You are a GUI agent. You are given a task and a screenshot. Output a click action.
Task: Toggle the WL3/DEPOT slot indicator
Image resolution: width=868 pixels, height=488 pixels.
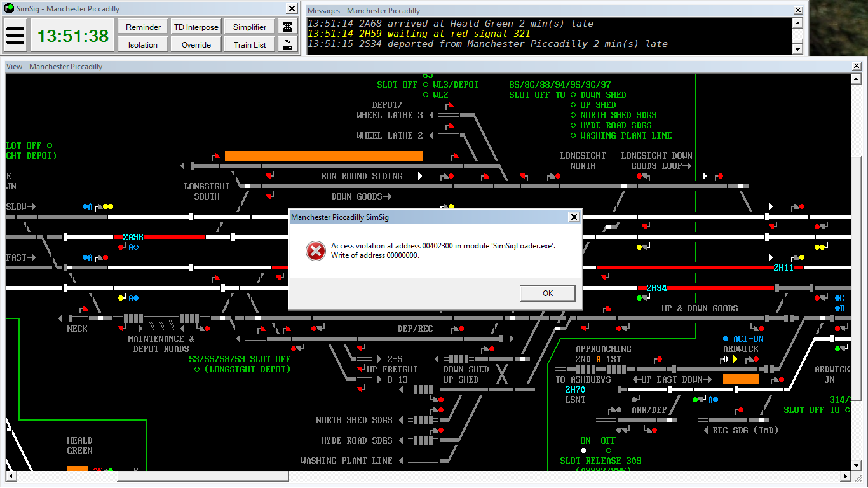point(426,85)
